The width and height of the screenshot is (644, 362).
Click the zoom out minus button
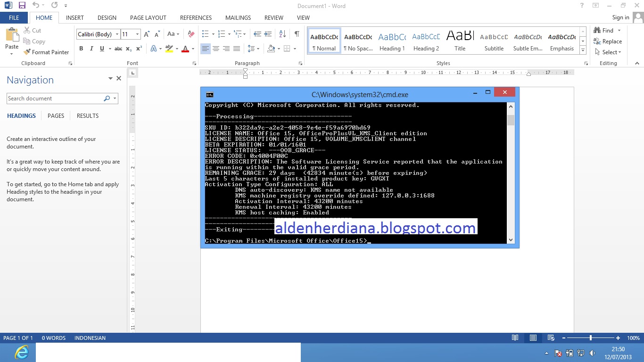tap(563, 338)
